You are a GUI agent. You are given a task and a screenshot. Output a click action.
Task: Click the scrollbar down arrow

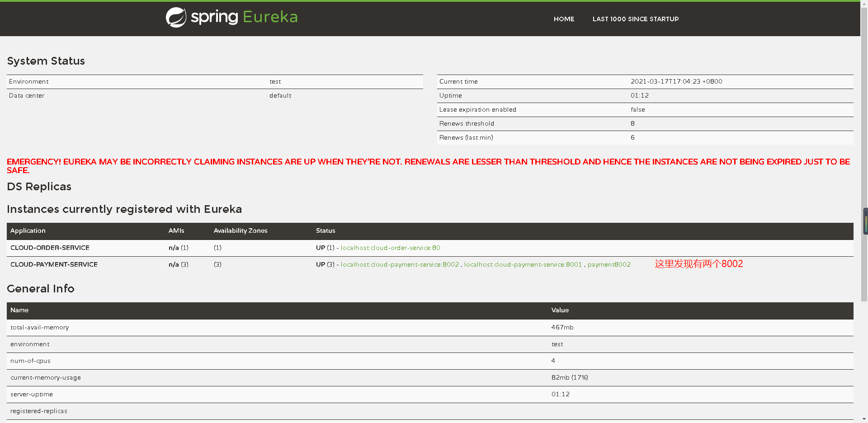point(864,419)
